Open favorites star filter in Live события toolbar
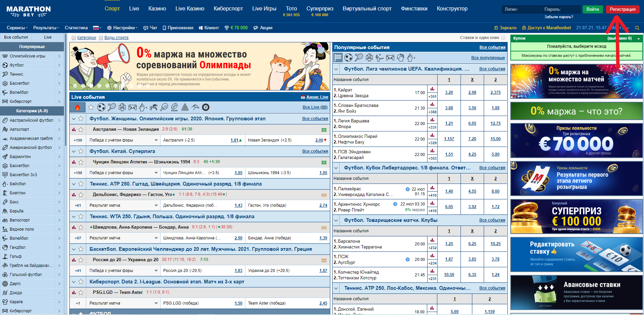The height and width of the screenshot is (315, 644). (x=91, y=107)
